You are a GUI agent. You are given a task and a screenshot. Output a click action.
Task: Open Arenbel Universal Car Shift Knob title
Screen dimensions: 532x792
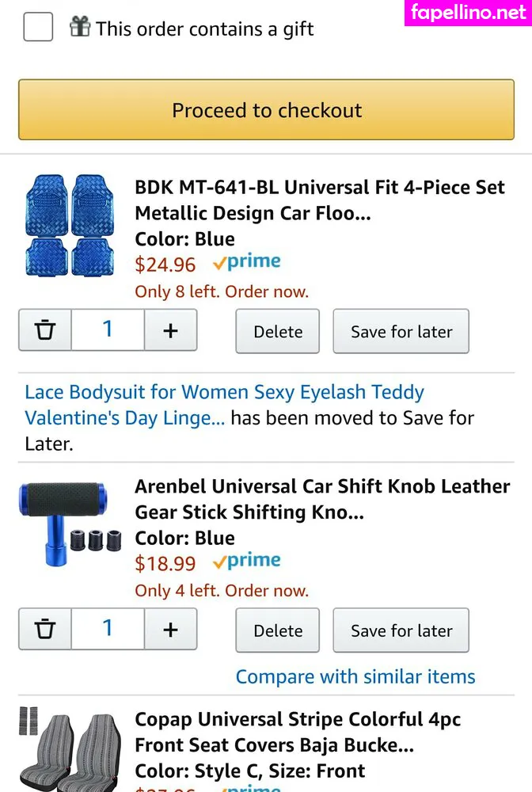[x=322, y=499]
